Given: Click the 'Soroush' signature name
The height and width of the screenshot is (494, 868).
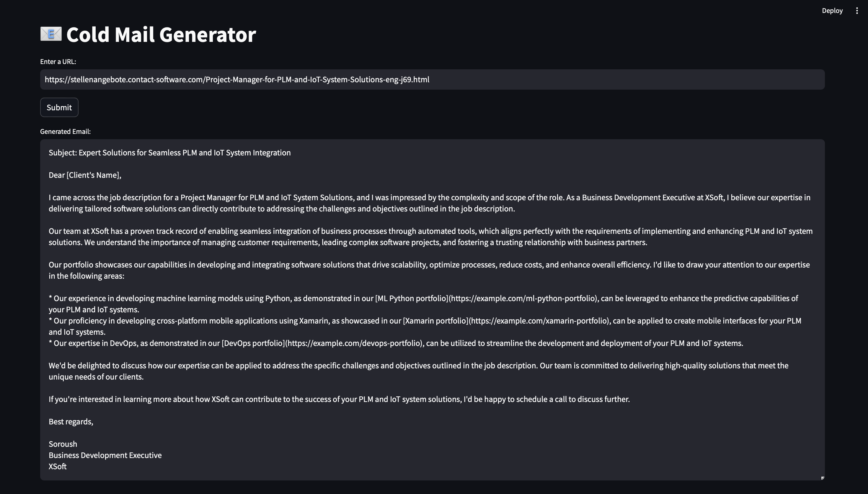Looking at the screenshot, I should 63,444.
